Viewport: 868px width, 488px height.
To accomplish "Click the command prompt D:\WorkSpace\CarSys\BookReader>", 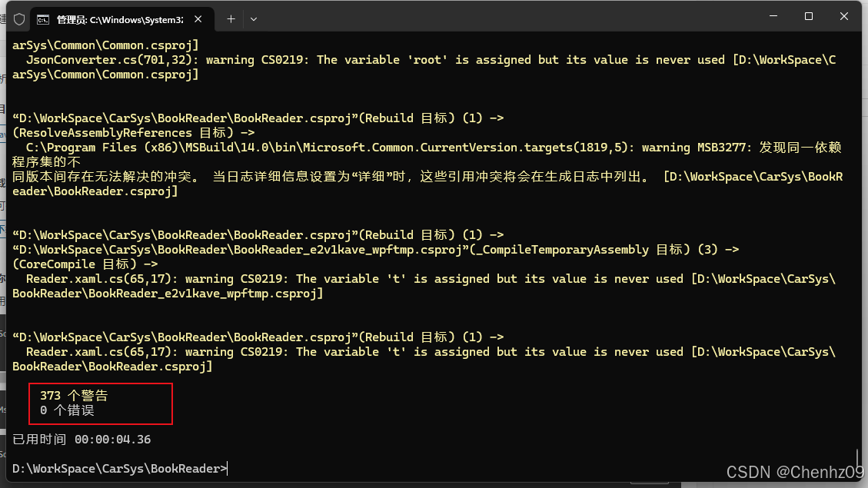I will click(120, 469).
